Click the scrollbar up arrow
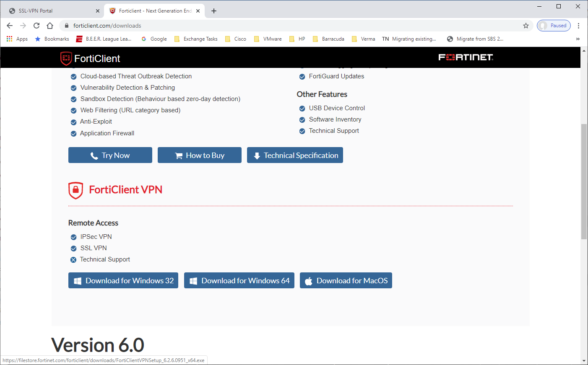Viewport: 588px width, 365px height. pyautogui.click(x=584, y=51)
